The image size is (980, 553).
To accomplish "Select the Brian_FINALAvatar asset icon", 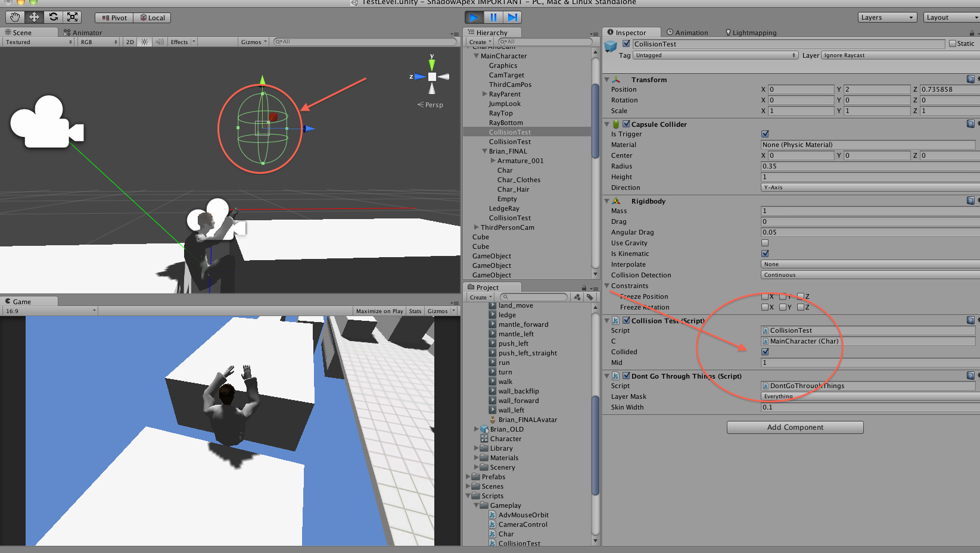I will [x=493, y=420].
